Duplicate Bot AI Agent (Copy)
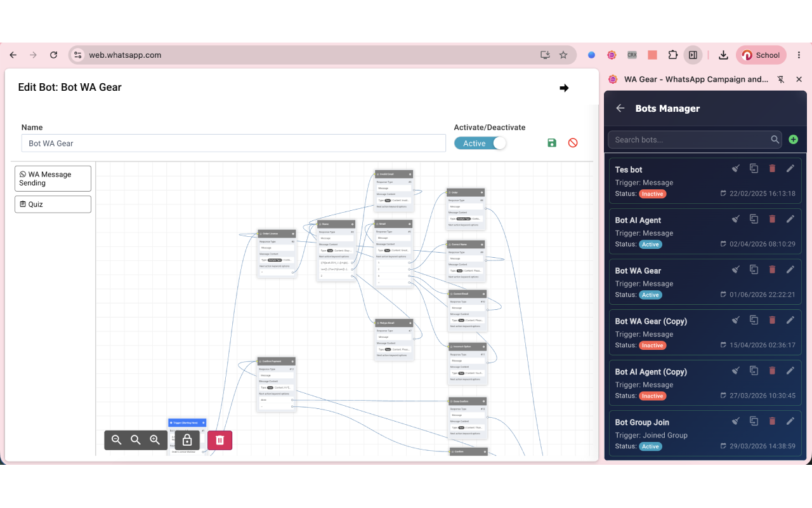812x508 pixels. pos(754,371)
